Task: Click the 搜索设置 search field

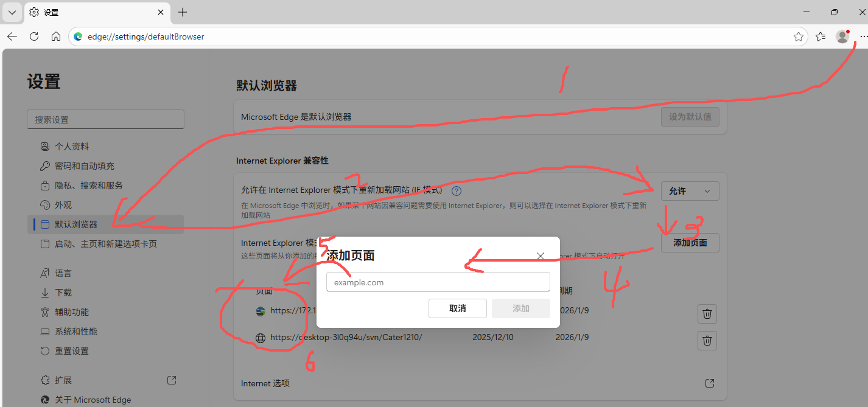Action: pos(105,119)
